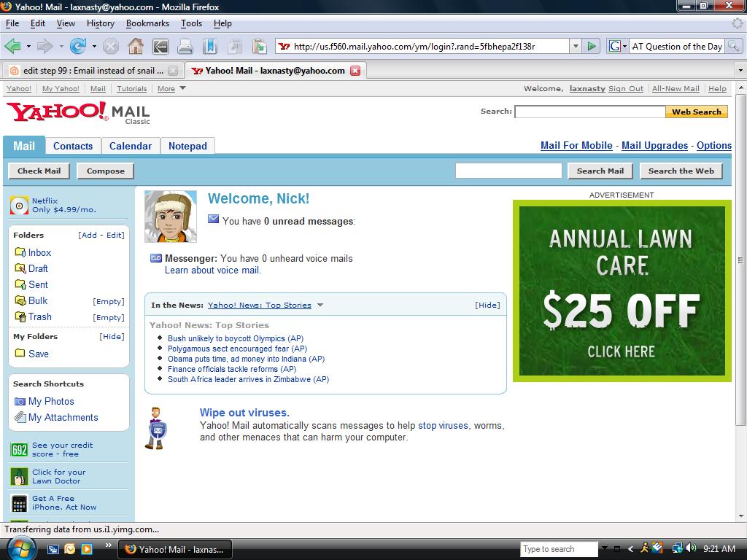The height and width of the screenshot is (560, 747).
Task: Click the 692 credit score icon
Action: tap(19, 449)
